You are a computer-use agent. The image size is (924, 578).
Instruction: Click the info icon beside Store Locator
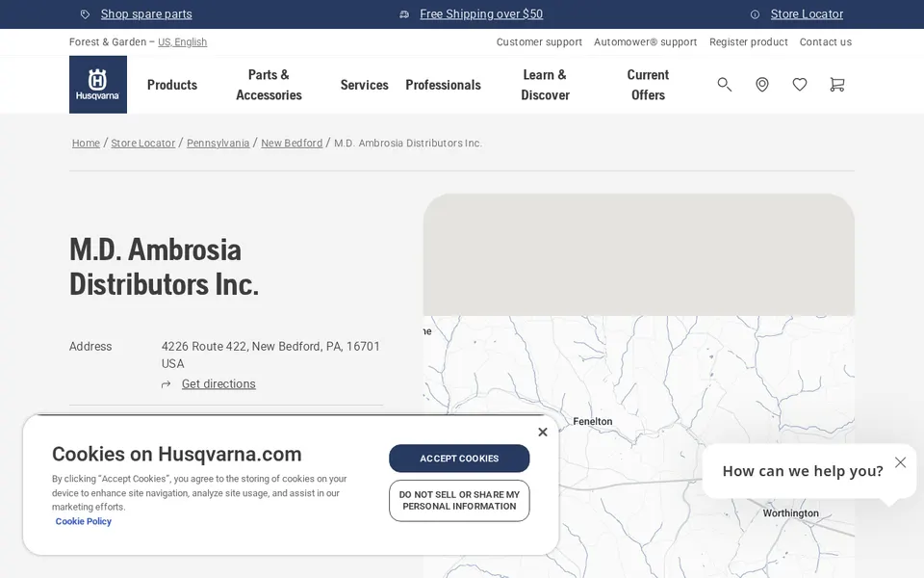[x=755, y=14]
